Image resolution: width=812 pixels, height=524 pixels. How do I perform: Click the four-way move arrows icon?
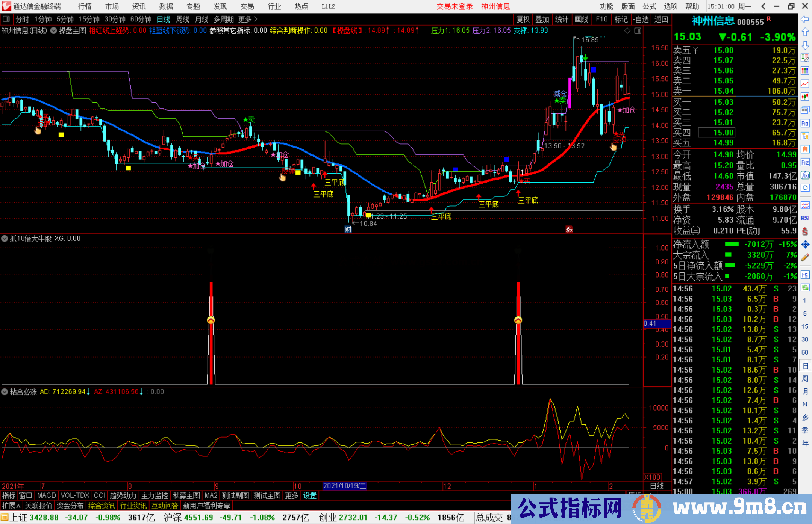coord(805,245)
